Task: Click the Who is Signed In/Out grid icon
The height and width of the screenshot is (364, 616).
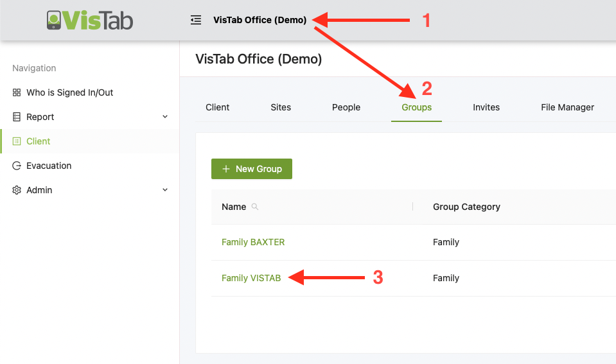Action: (x=17, y=92)
